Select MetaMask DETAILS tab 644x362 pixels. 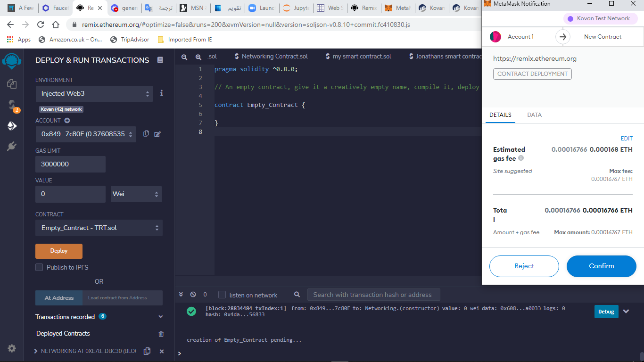coord(500,115)
